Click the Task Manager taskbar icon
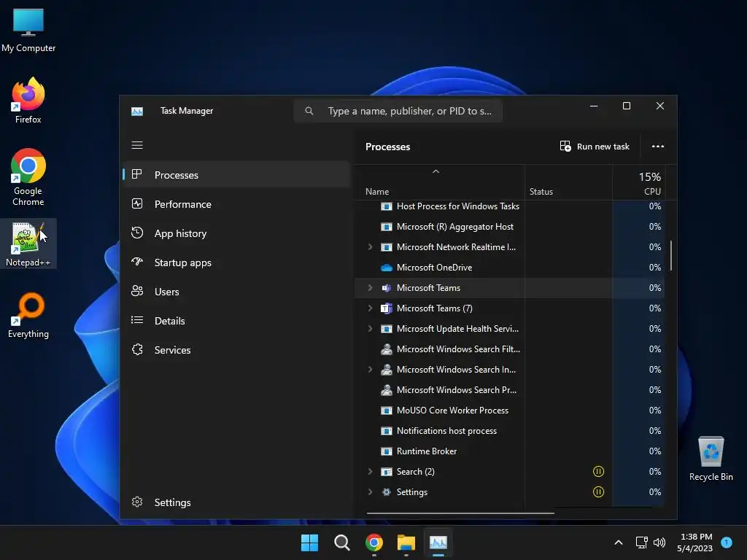Screen dimensions: 747x560 [x=438, y=542]
